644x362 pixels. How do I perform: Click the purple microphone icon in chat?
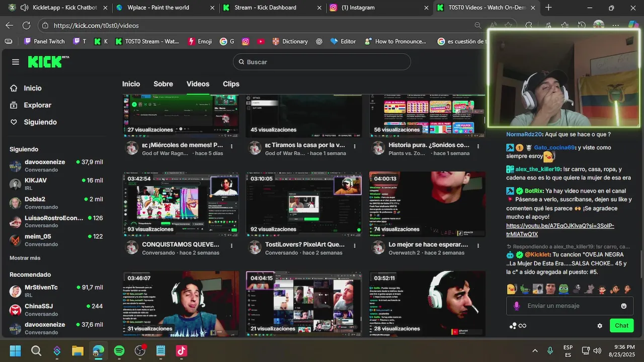[516, 306]
